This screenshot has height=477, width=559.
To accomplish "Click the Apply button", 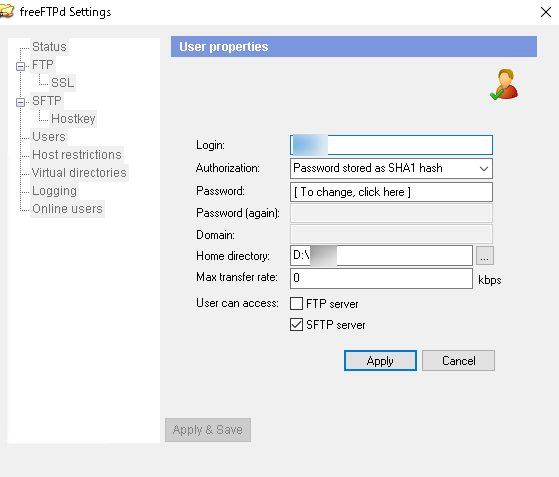I will [380, 360].
